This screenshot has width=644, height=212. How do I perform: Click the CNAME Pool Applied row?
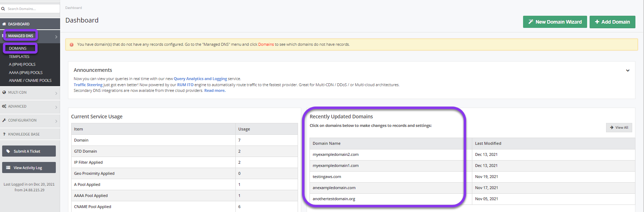tap(185, 207)
